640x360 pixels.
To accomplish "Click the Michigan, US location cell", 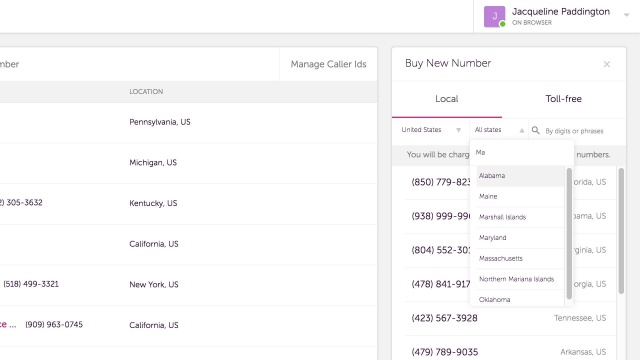I will [x=153, y=162].
